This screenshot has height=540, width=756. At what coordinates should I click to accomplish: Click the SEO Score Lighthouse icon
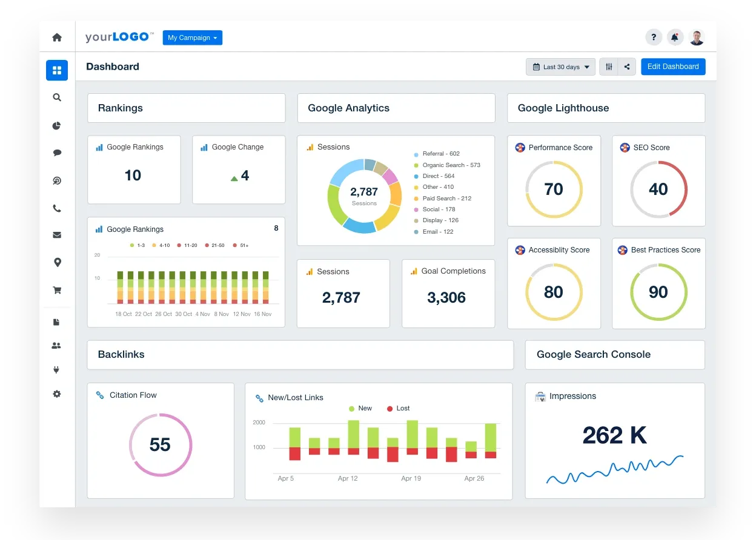(625, 148)
